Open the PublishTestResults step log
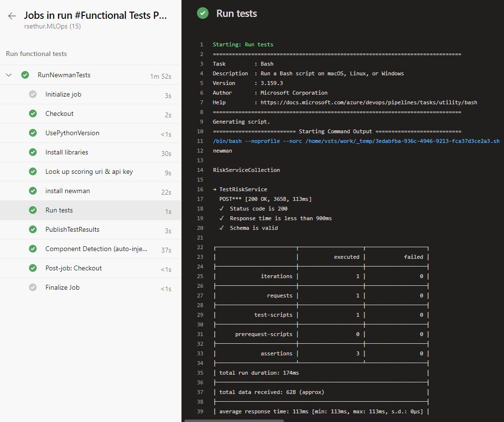The height and width of the screenshot is (422, 504). [72, 229]
